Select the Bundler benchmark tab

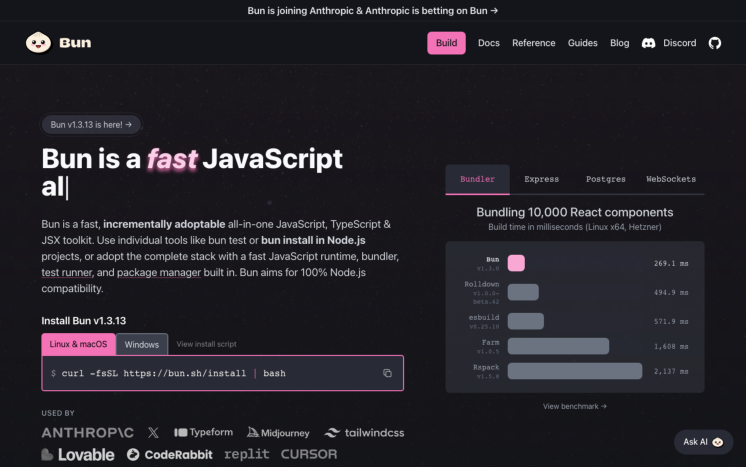[x=477, y=179]
